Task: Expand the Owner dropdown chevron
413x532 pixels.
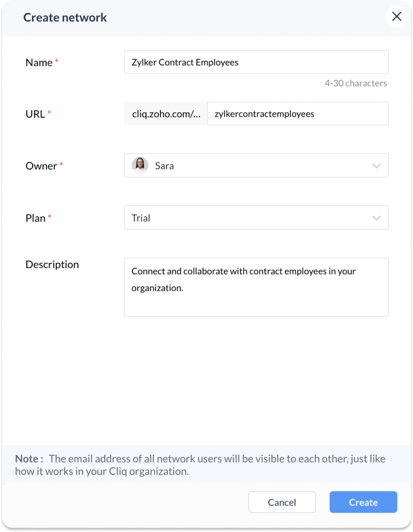Action: tap(376, 166)
